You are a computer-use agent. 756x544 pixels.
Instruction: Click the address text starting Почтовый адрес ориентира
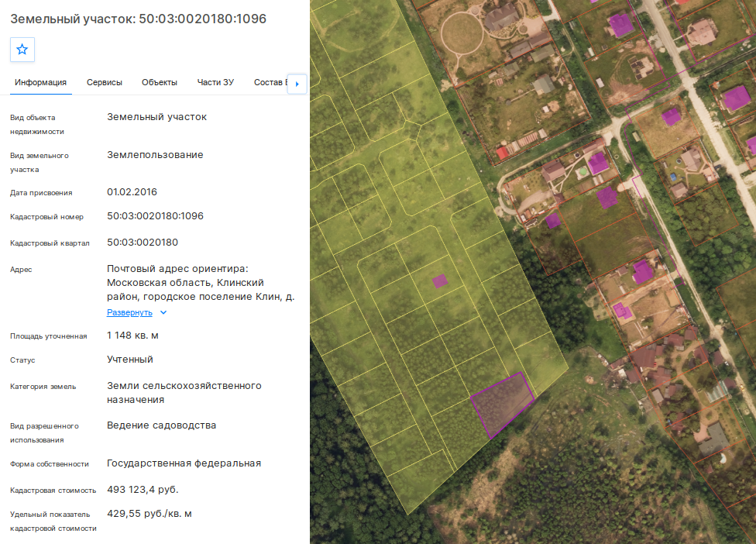tap(201, 283)
